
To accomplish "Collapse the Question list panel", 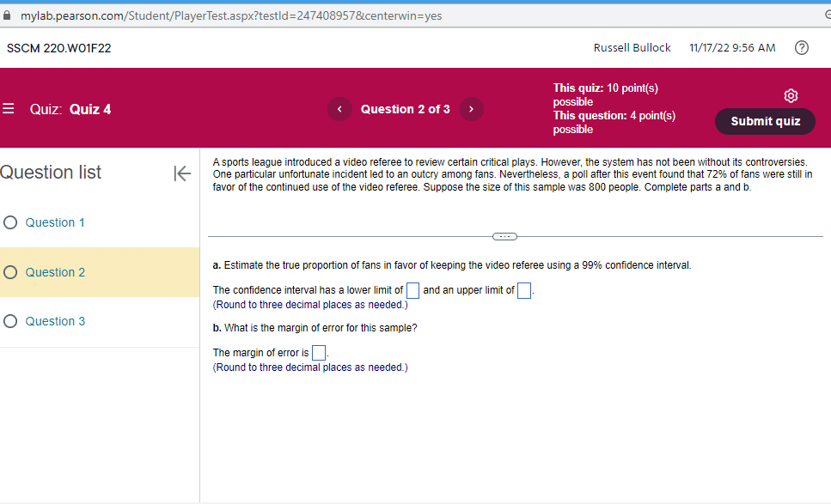I will pyautogui.click(x=182, y=173).
